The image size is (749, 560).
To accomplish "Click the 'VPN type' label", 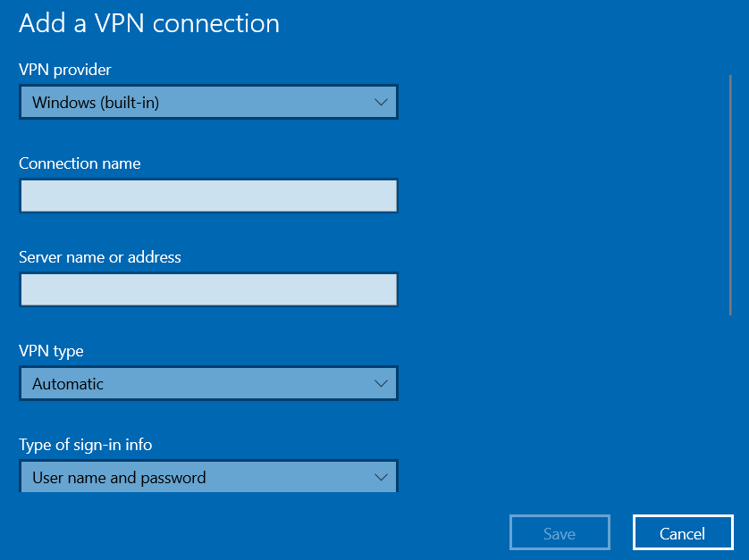I will (x=51, y=351).
